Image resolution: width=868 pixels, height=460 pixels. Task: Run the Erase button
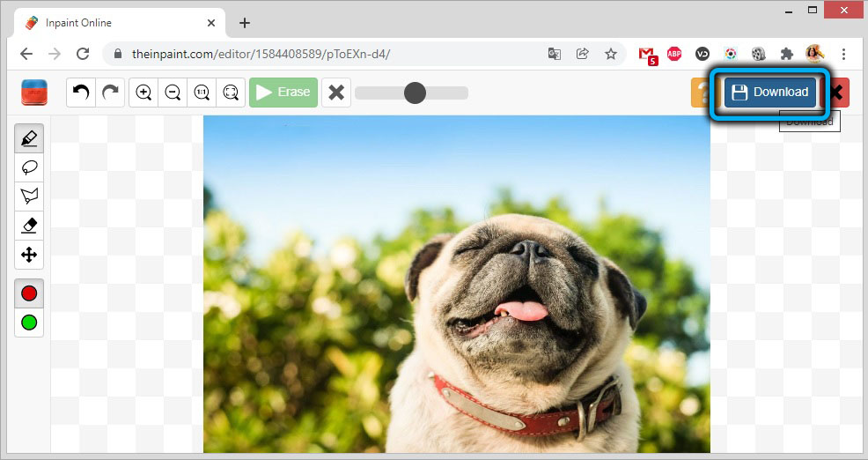(283, 92)
